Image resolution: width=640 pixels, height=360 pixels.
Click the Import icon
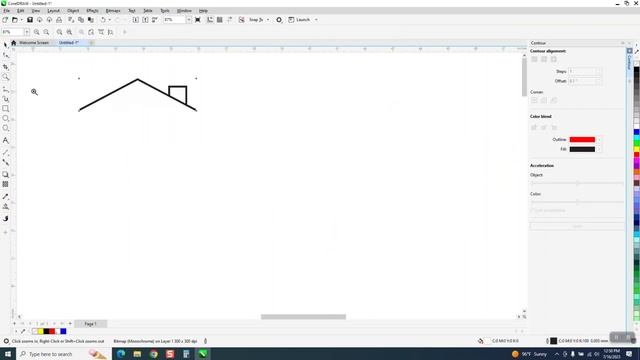pos(136,20)
